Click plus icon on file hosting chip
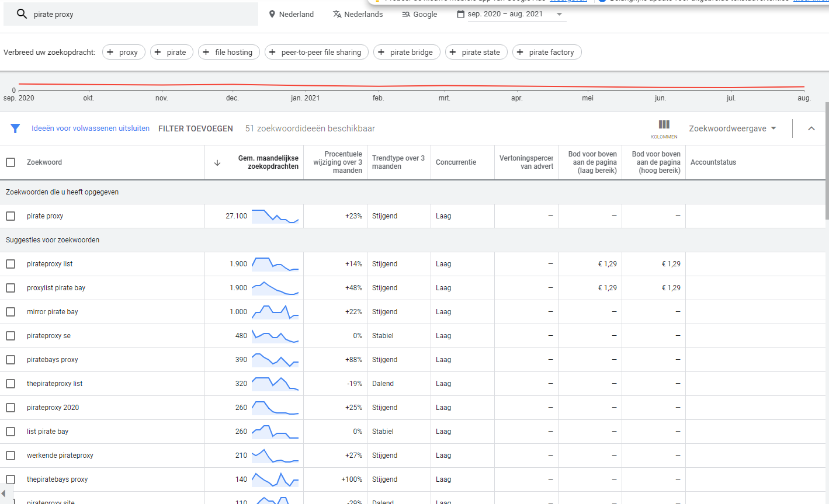This screenshot has width=829, height=504. 206,52
